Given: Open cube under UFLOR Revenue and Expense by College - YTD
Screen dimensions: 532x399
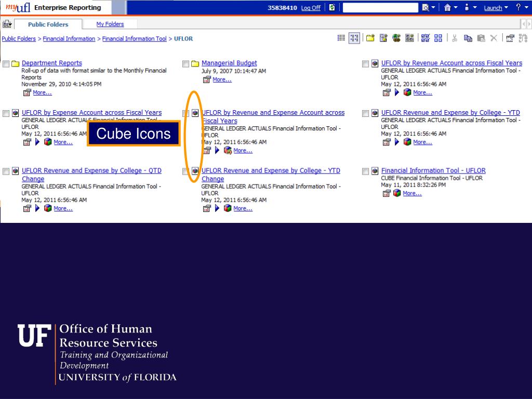Looking at the screenshot, I should tap(407, 142).
